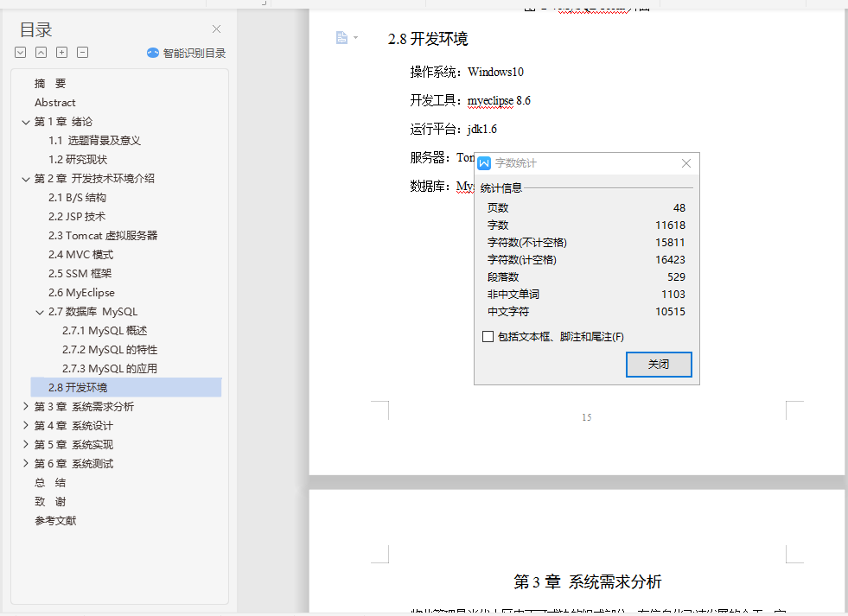Go to 致 谢 in outline
Viewport: 848px width, 616px height.
(x=50, y=501)
